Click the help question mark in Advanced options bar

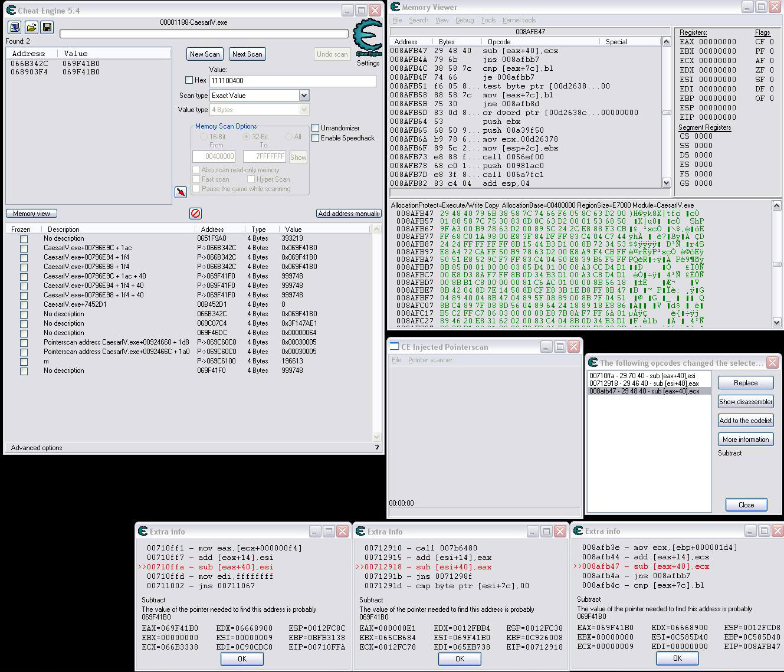[x=377, y=448]
